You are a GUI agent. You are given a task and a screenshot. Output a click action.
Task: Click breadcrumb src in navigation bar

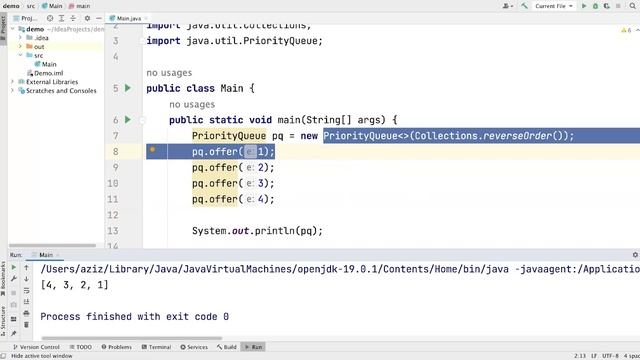(31, 6)
